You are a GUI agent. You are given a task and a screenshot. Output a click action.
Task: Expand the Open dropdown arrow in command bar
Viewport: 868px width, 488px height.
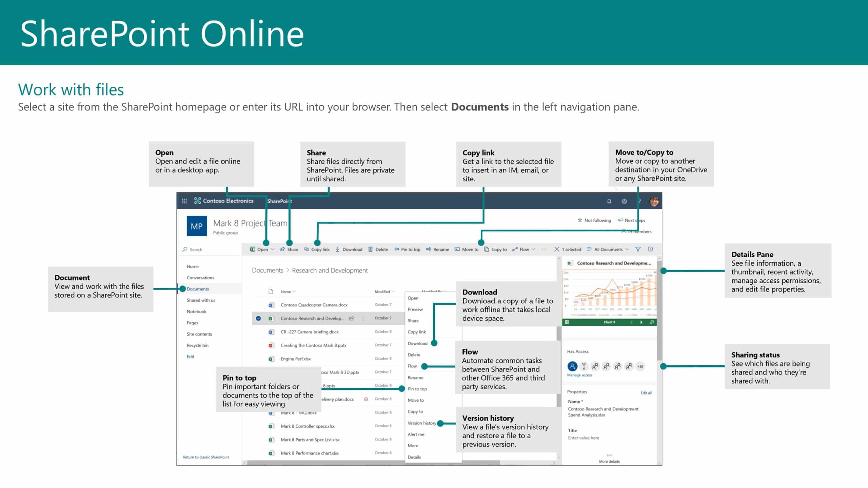click(272, 249)
